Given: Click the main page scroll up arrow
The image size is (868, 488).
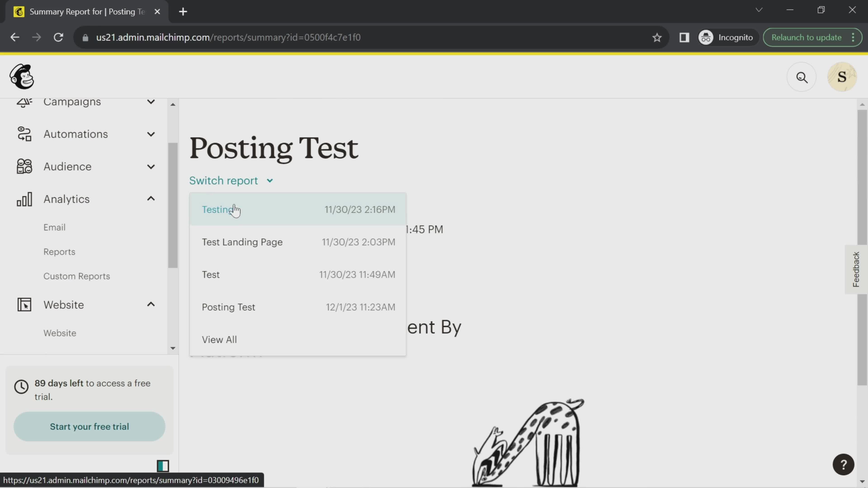Looking at the screenshot, I should click(862, 104).
